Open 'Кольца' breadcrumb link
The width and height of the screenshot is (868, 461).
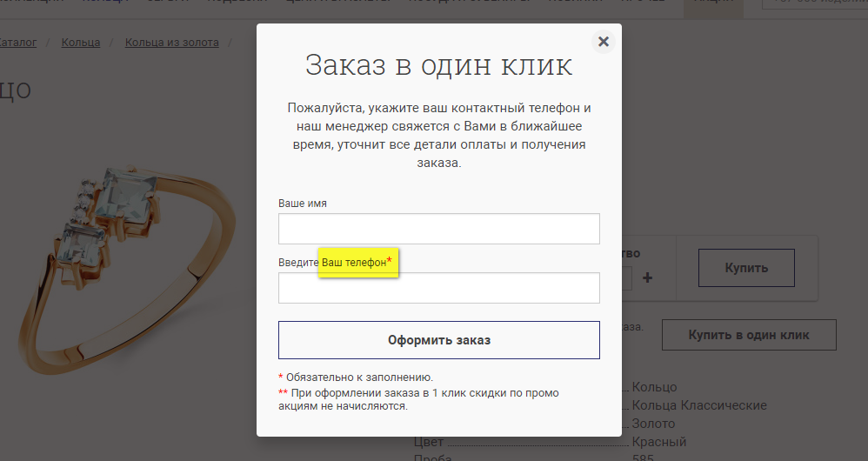(81, 43)
